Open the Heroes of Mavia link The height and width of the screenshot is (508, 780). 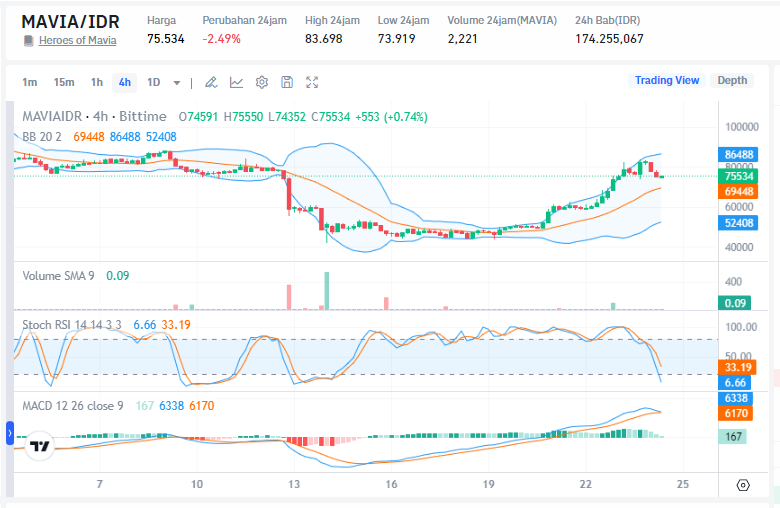77,40
